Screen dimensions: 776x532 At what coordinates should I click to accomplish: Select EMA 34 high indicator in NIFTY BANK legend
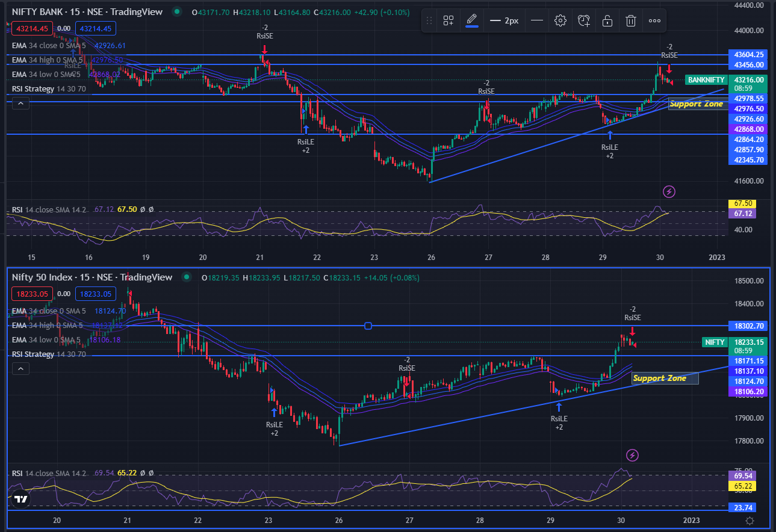click(48, 60)
